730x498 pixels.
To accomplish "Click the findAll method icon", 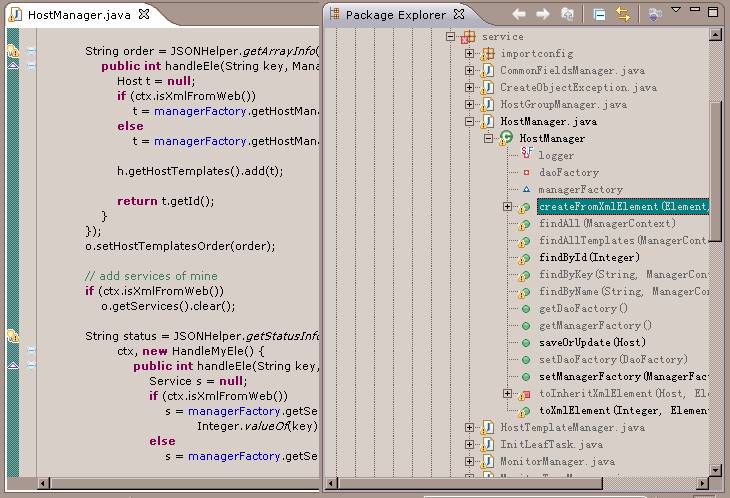I will tap(525, 225).
